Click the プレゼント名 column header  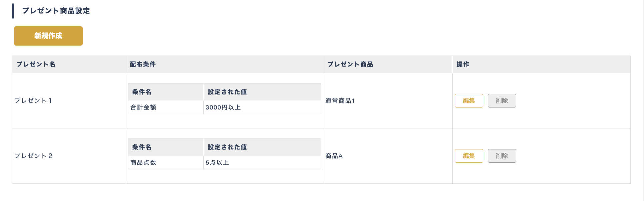(36, 64)
